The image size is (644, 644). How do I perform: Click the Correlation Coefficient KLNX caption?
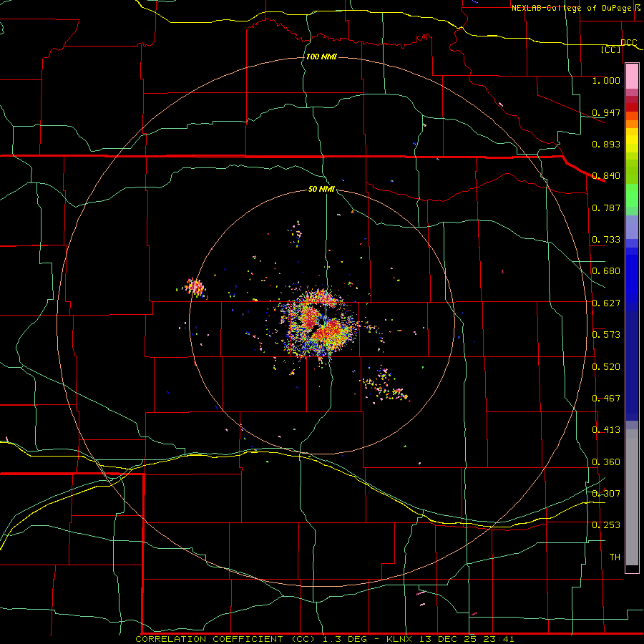tap(325, 639)
